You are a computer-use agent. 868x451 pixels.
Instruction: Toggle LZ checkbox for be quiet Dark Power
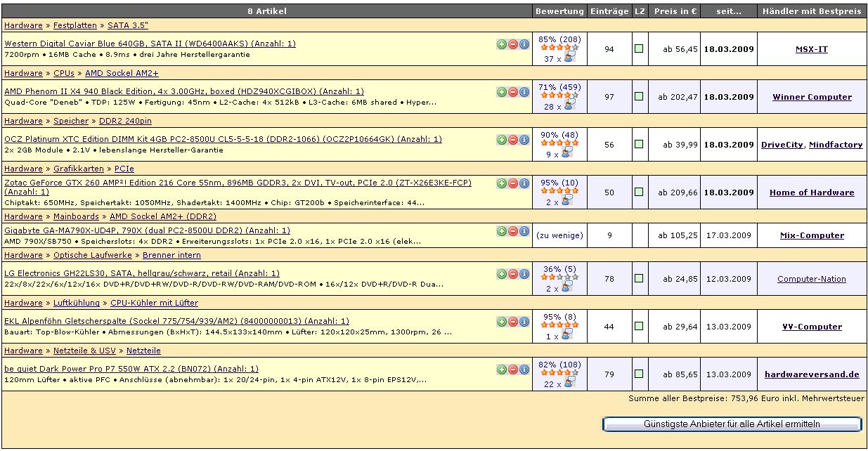[x=639, y=374]
